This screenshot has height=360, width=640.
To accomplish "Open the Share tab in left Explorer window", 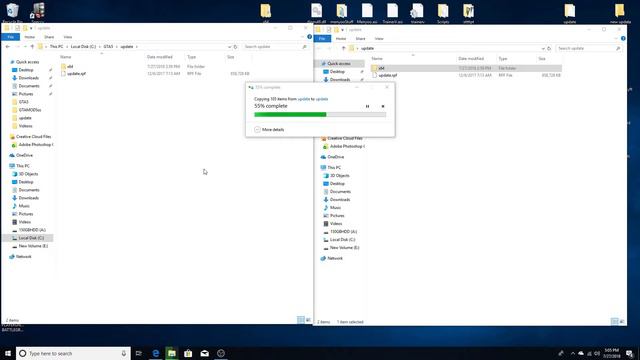I will [x=49, y=37].
